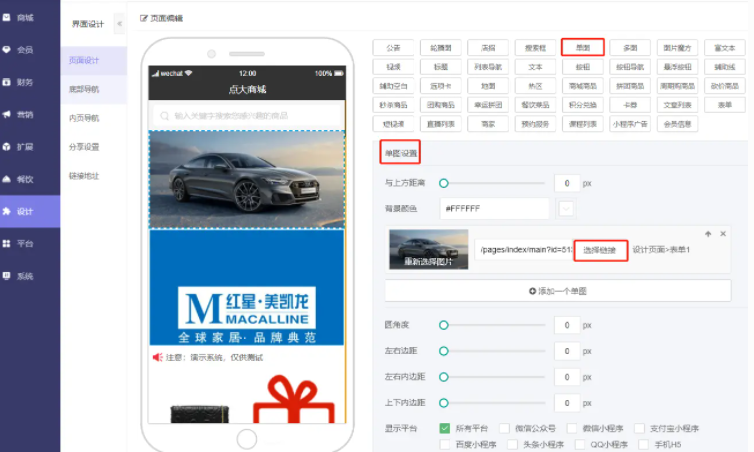Add a 会员信息 component
The height and width of the screenshot is (452, 754).
coord(677,124)
